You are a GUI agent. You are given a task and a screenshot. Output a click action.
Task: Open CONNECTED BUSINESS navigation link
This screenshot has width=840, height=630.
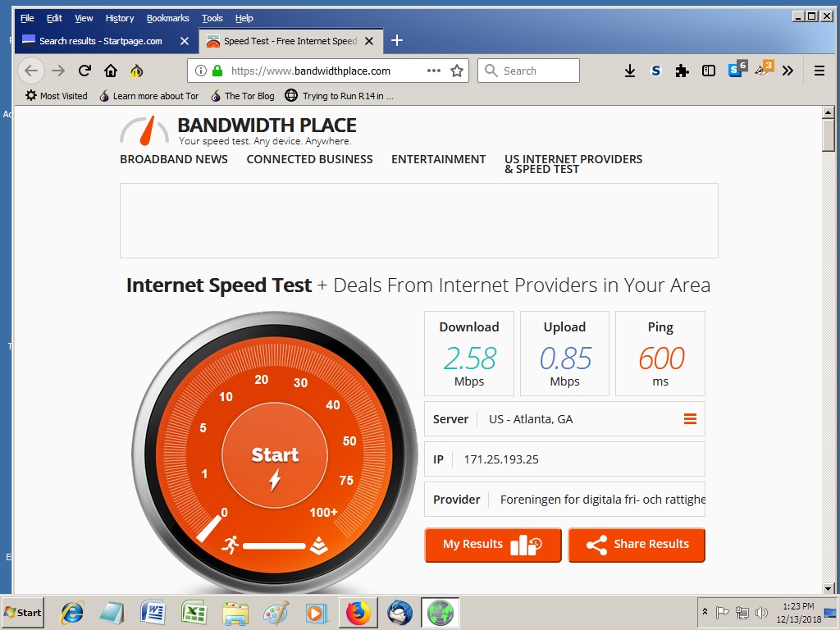coord(309,159)
